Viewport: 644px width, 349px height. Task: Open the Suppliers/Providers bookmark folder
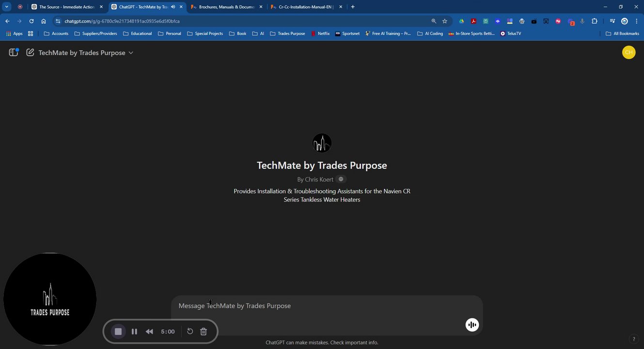95,33
